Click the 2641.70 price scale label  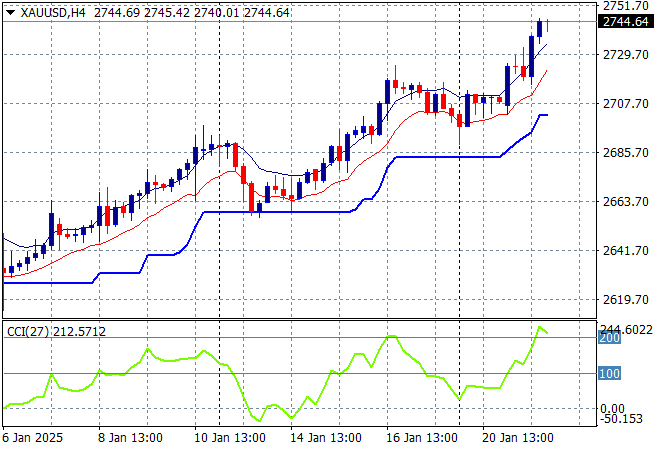coord(625,250)
